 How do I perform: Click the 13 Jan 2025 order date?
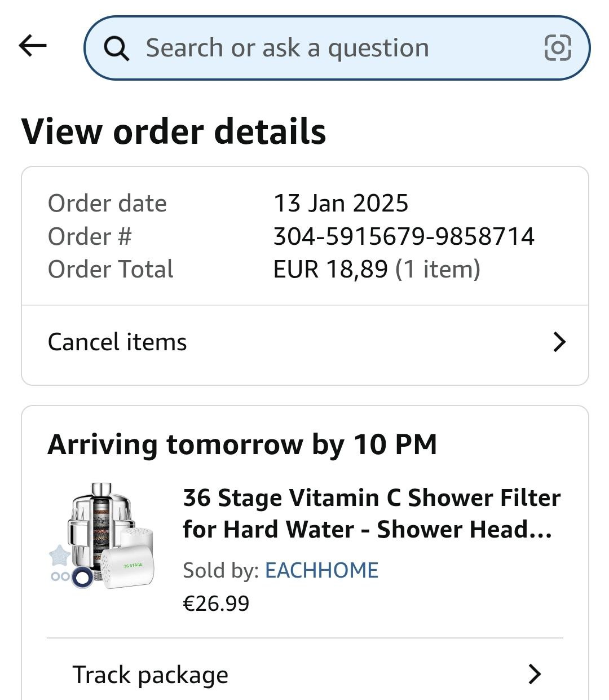click(x=341, y=203)
